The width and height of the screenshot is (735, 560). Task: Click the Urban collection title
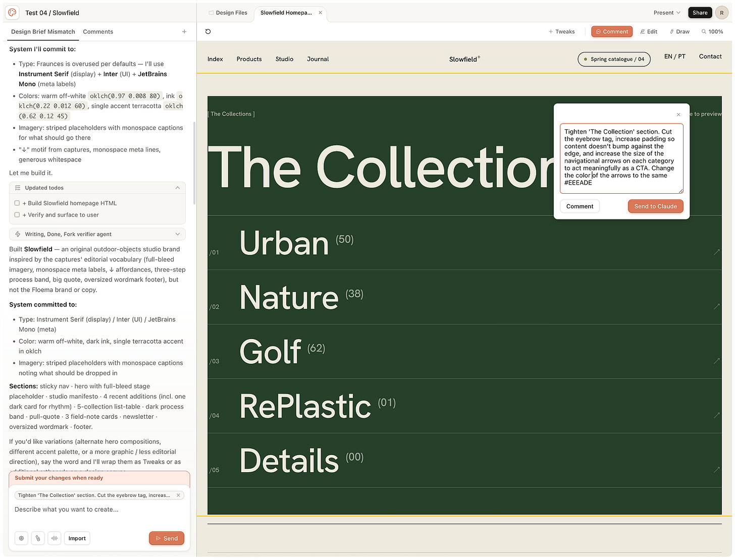pyautogui.click(x=284, y=243)
